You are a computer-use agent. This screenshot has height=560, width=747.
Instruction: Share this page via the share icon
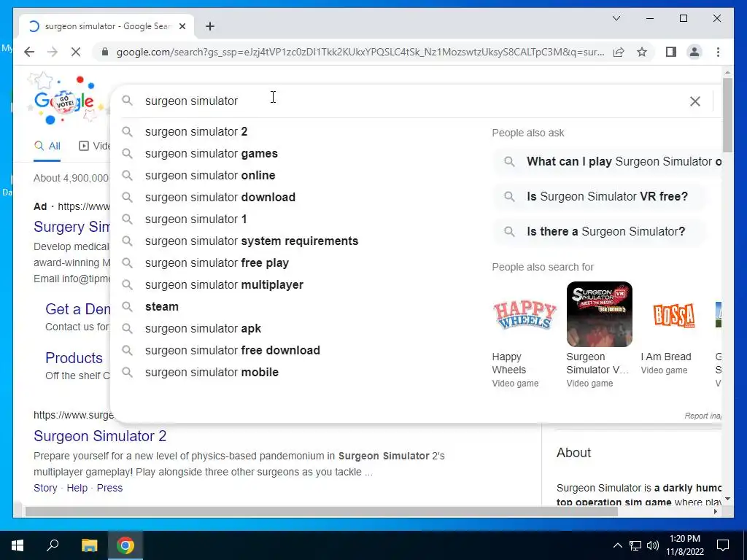coord(619,52)
